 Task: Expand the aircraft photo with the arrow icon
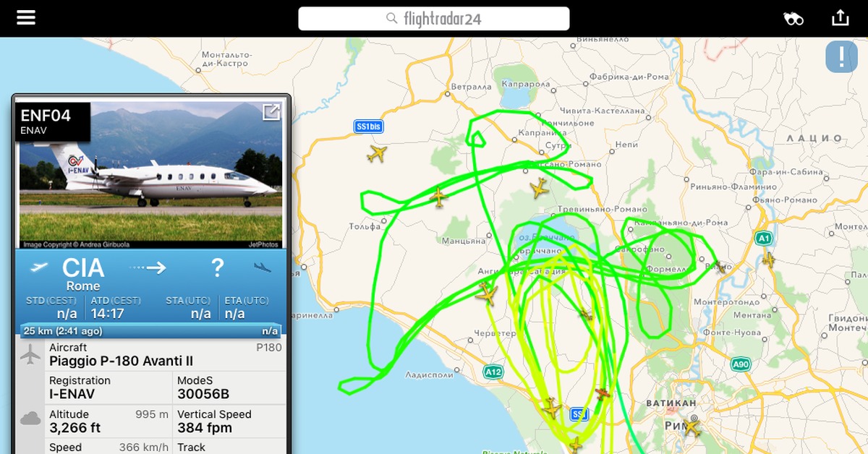[271, 112]
